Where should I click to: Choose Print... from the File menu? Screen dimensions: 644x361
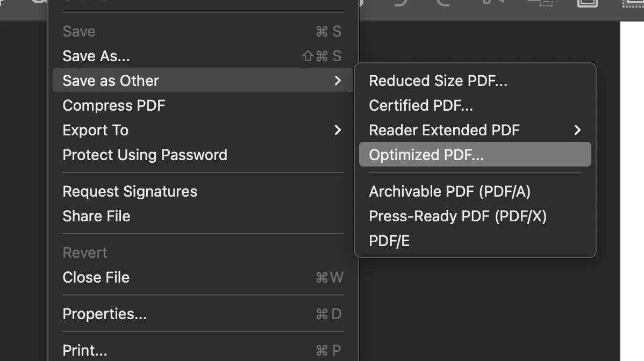tap(203, 350)
